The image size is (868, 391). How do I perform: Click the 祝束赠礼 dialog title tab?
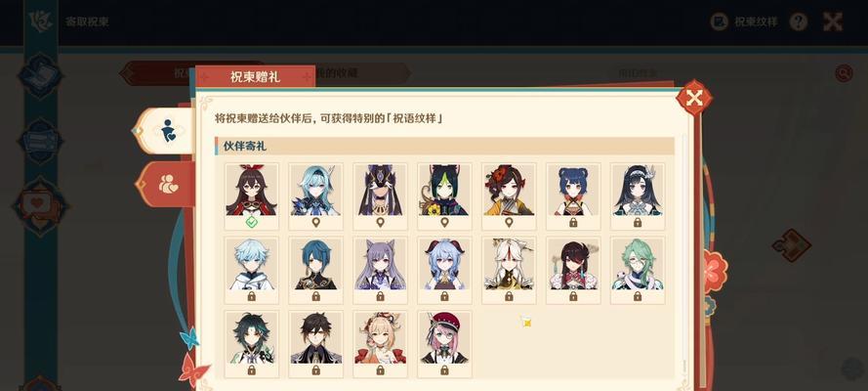[x=255, y=76]
